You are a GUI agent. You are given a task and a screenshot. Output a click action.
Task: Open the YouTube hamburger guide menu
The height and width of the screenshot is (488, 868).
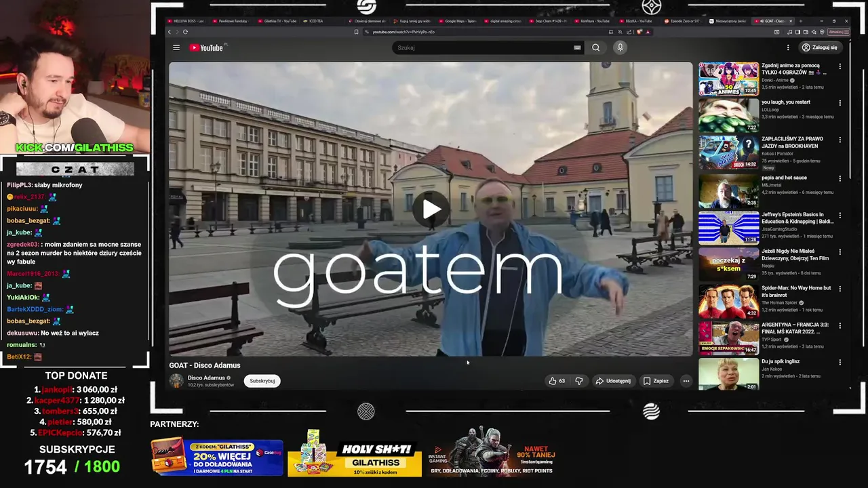176,47
